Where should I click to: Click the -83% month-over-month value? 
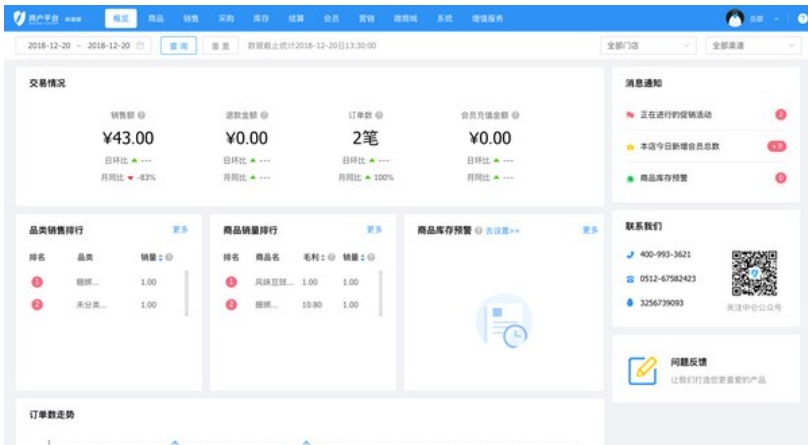146,177
